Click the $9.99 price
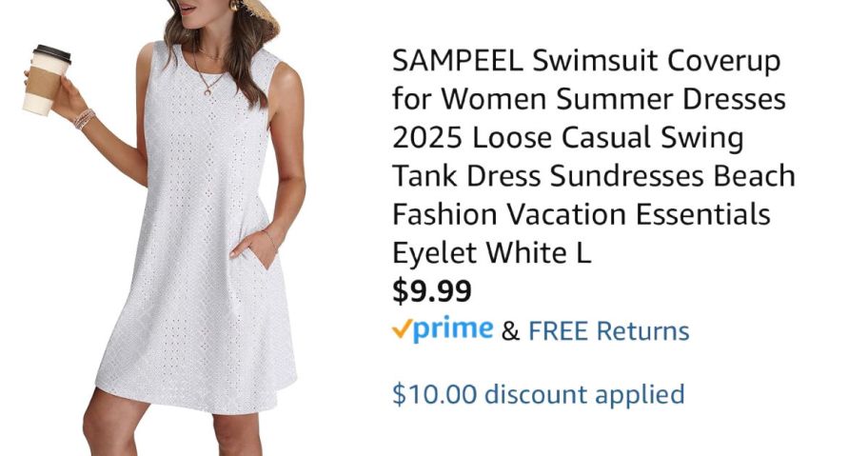 [x=432, y=290]
